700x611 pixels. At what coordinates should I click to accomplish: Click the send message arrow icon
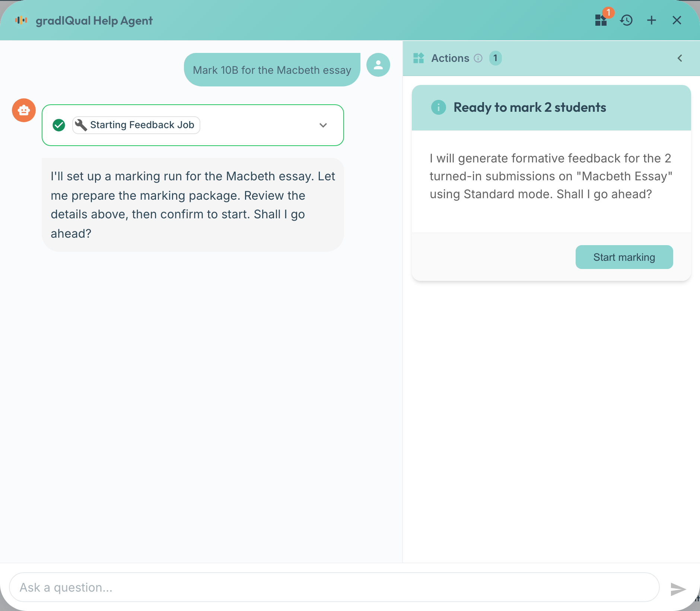pos(678,589)
